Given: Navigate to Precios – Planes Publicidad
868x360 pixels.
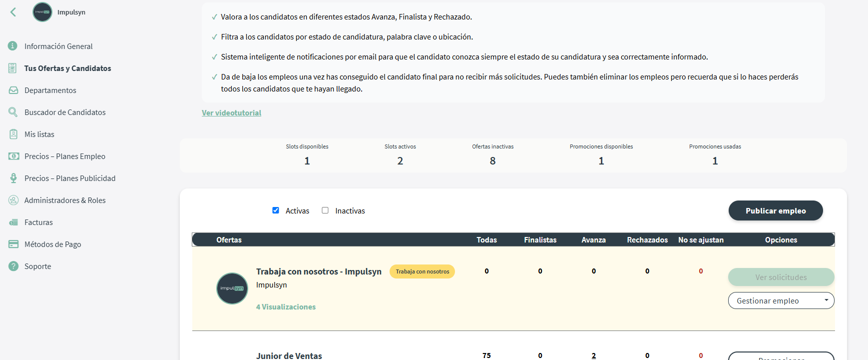Looking at the screenshot, I should click(x=70, y=178).
